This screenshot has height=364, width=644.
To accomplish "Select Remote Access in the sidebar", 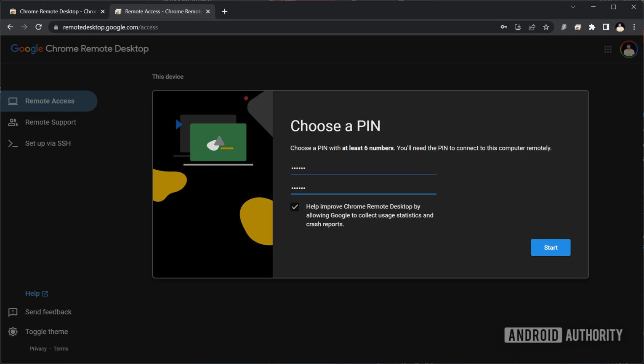I will pos(49,101).
